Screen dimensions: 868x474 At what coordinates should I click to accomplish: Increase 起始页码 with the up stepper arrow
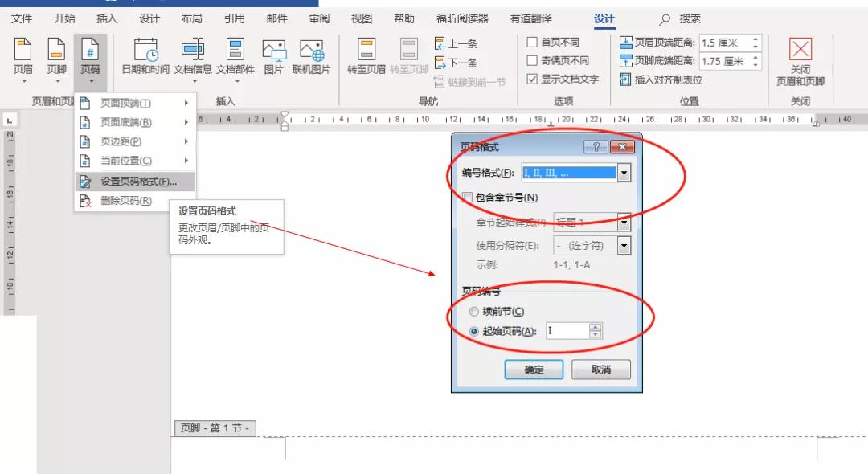(x=593, y=326)
